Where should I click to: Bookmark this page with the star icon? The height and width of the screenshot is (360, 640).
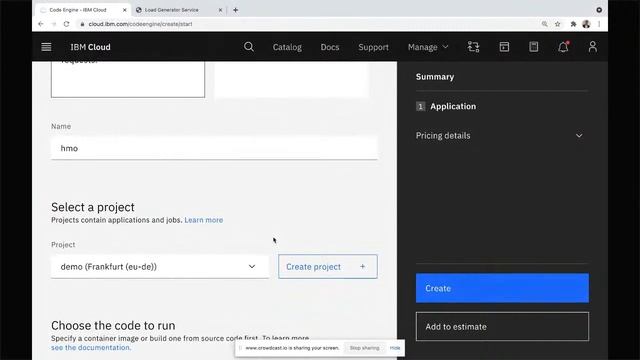[558, 24]
